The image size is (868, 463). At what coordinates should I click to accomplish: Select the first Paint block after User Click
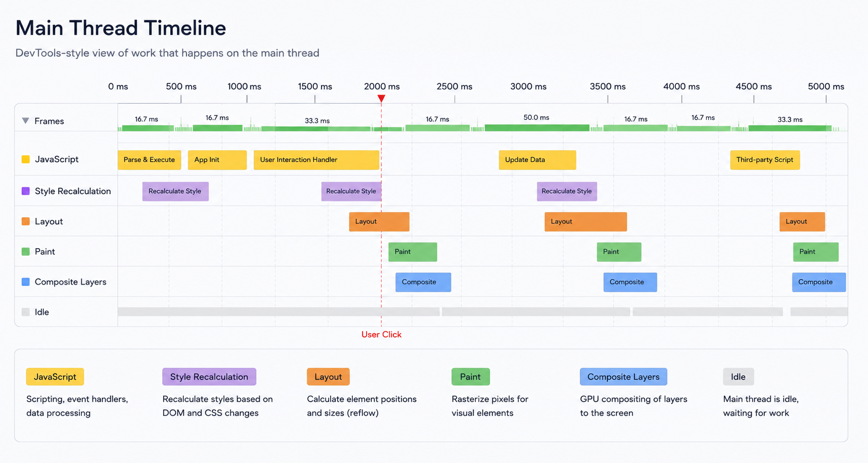tap(413, 252)
